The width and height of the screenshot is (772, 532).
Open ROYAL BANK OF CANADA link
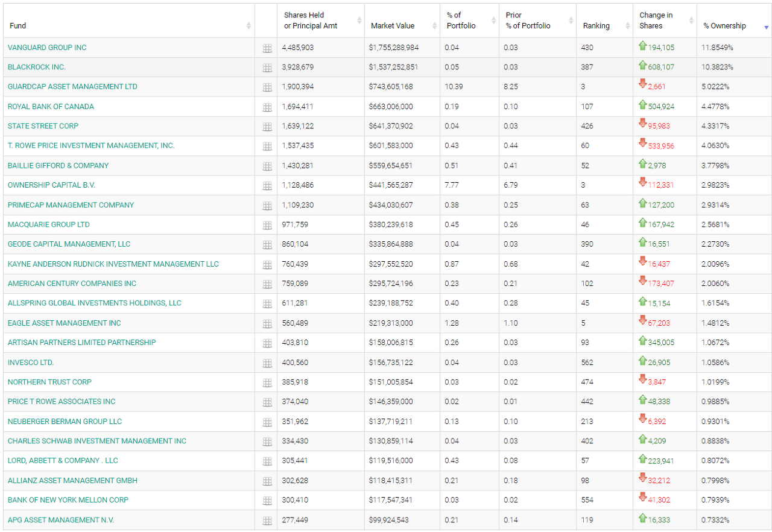tap(51, 107)
